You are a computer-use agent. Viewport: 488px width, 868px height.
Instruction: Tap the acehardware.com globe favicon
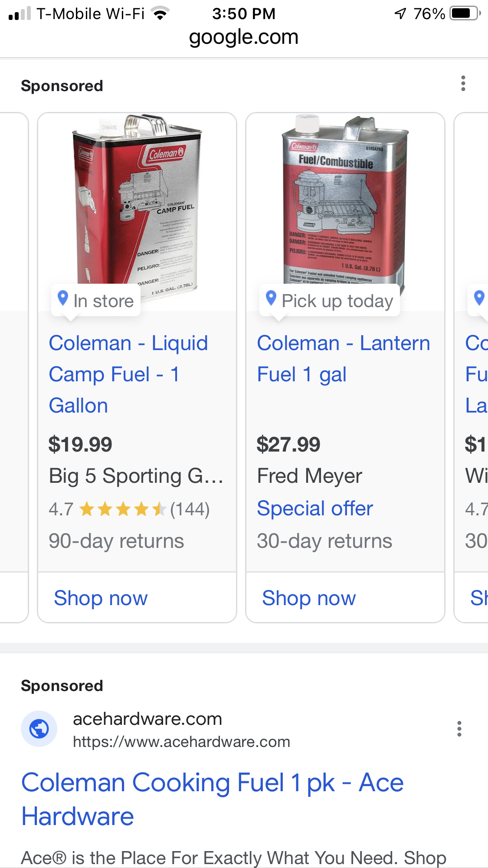point(39,729)
